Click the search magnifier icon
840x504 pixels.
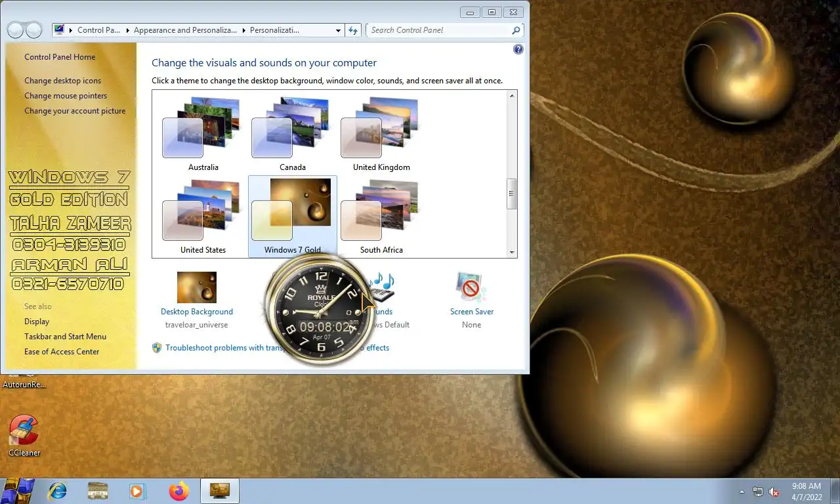516,30
